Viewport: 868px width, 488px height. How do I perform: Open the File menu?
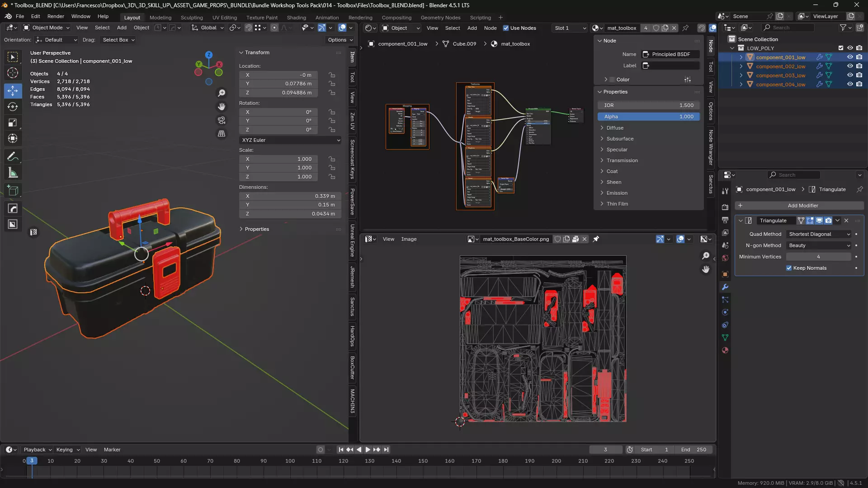(x=20, y=16)
